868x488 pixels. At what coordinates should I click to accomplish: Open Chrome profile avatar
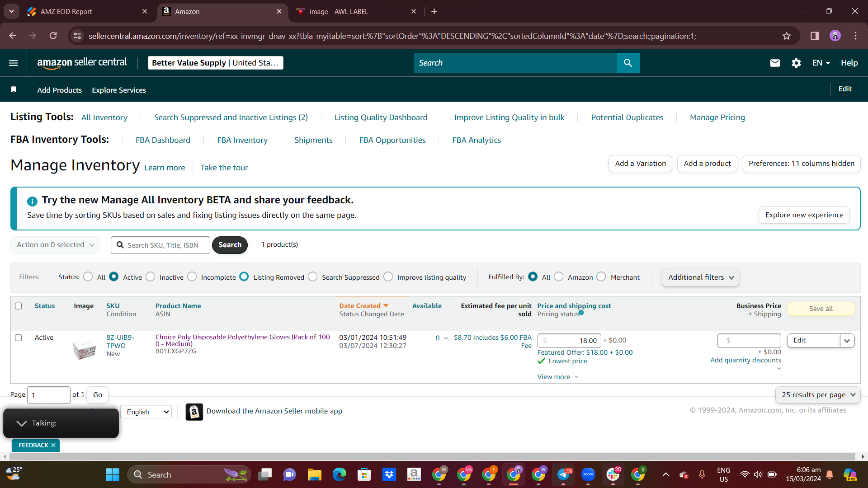pos(835,36)
